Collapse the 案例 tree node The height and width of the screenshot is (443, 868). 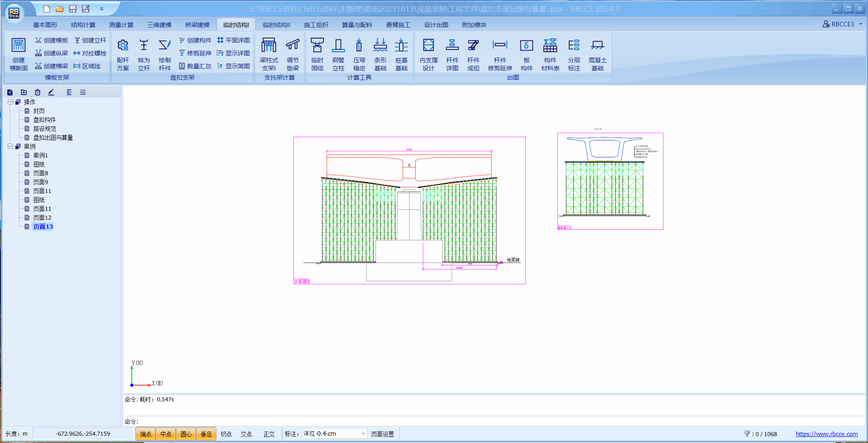10,146
